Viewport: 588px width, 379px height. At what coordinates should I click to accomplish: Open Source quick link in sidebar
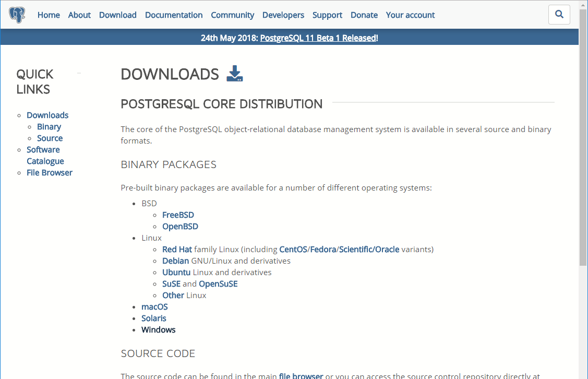50,138
